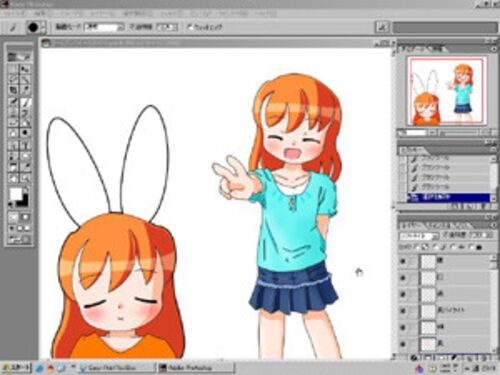Open the brush preset picker arrow

[x=43, y=27]
